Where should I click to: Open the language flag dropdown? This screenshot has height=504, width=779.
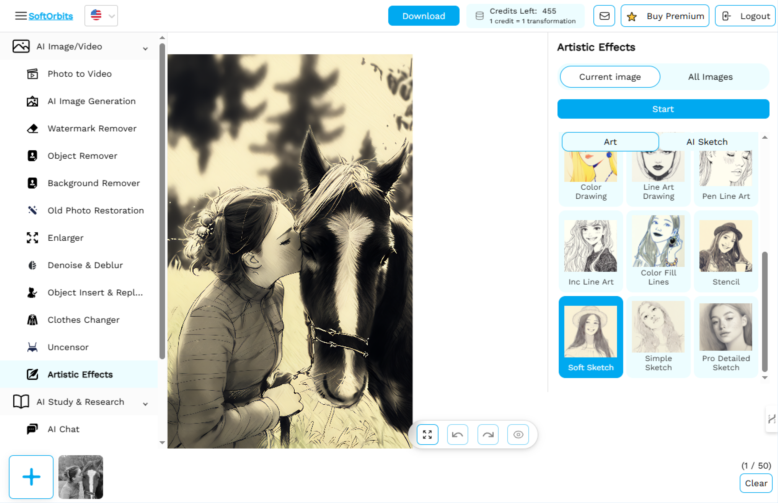(101, 16)
